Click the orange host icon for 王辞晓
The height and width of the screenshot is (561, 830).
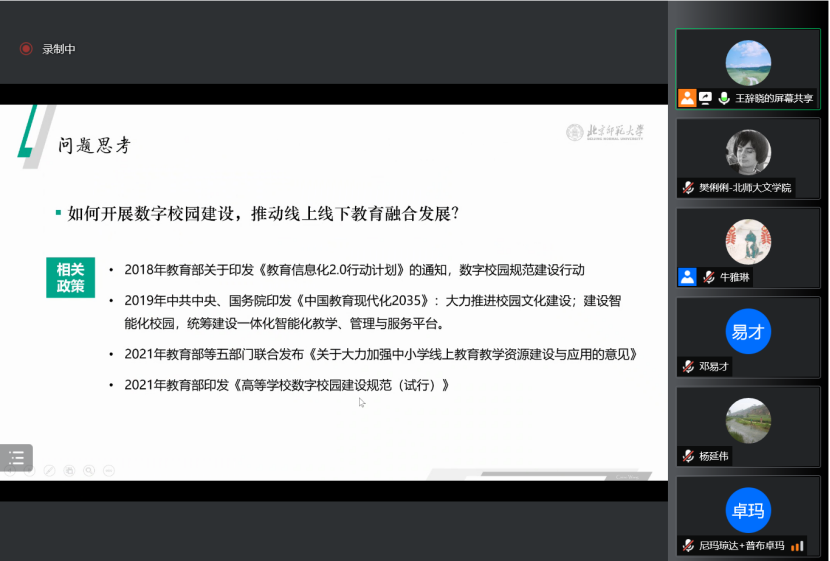(x=687, y=98)
